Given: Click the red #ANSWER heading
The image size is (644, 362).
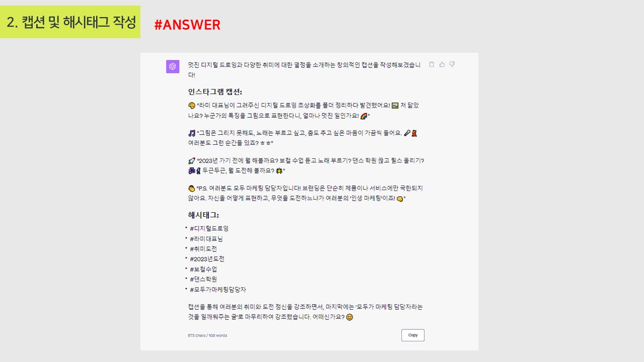Looking at the screenshot, I should [x=187, y=25].
